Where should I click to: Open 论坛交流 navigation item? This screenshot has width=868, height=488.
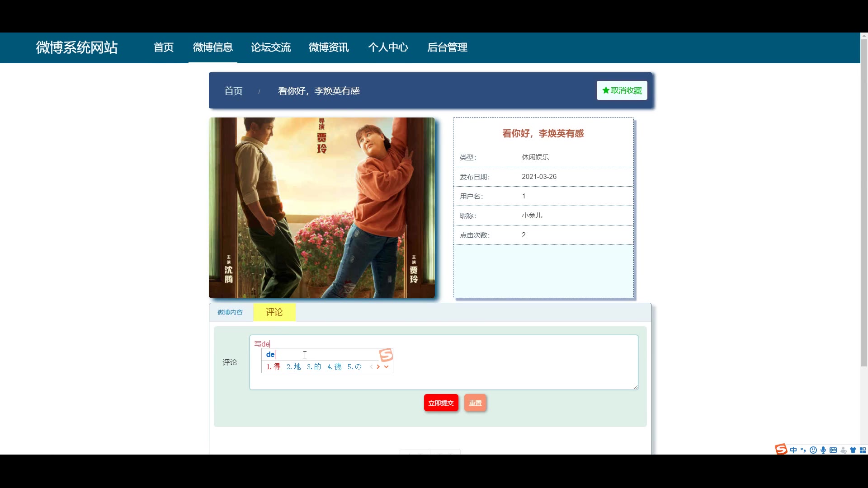[271, 47]
